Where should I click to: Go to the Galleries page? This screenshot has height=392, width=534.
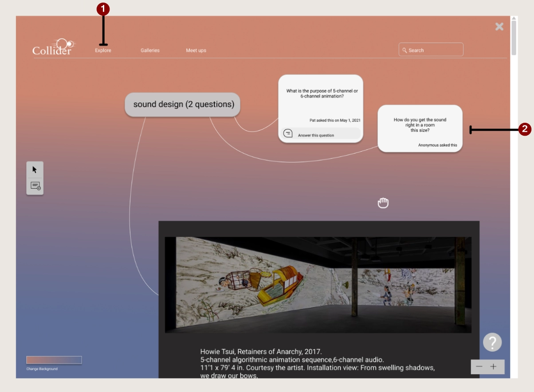pos(150,51)
